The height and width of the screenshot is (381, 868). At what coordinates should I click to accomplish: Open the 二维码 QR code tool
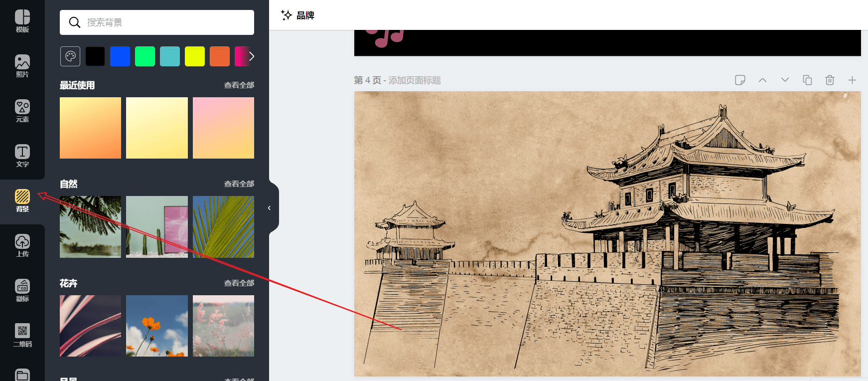point(22,336)
